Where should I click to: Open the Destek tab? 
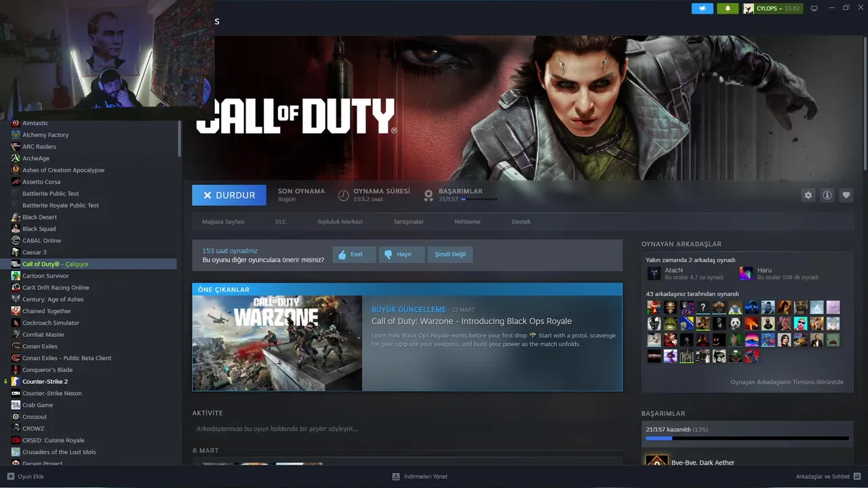pyautogui.click(x=521, y=222)
